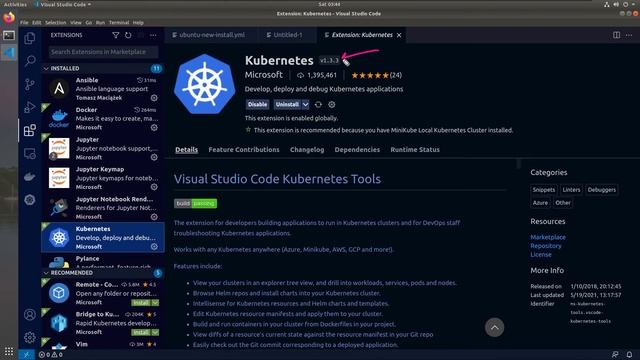Open notifications bell in status bar
This screenshot has height=360, width=640.
629,355
